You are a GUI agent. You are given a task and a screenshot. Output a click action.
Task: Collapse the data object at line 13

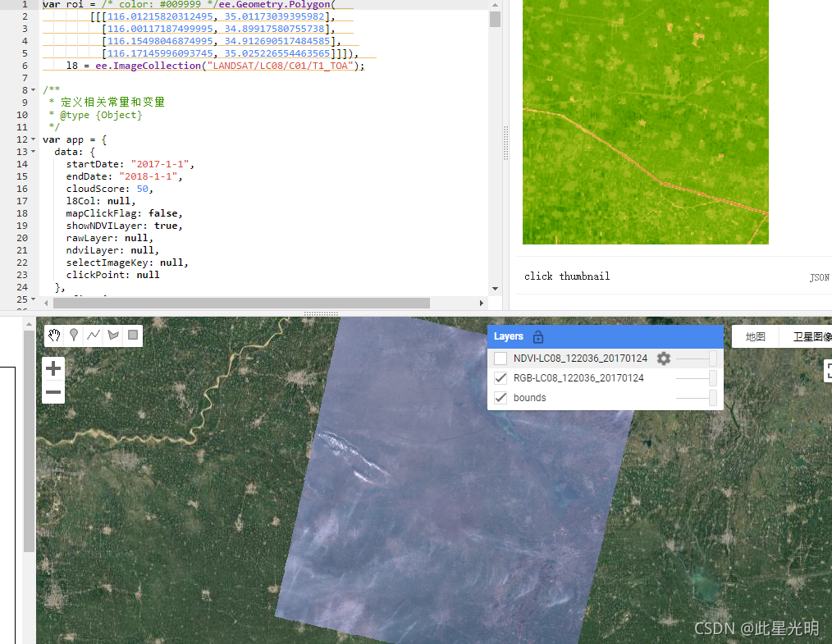point(32,152)
